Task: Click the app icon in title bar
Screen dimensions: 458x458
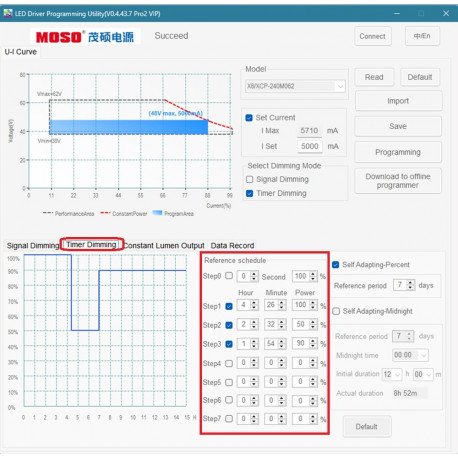Action: coord(7,13)
